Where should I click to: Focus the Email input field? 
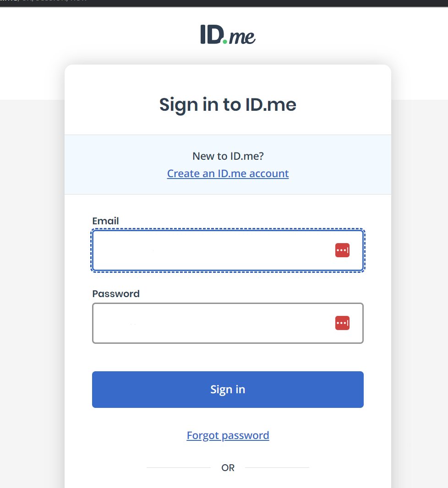tap(211, 250)
